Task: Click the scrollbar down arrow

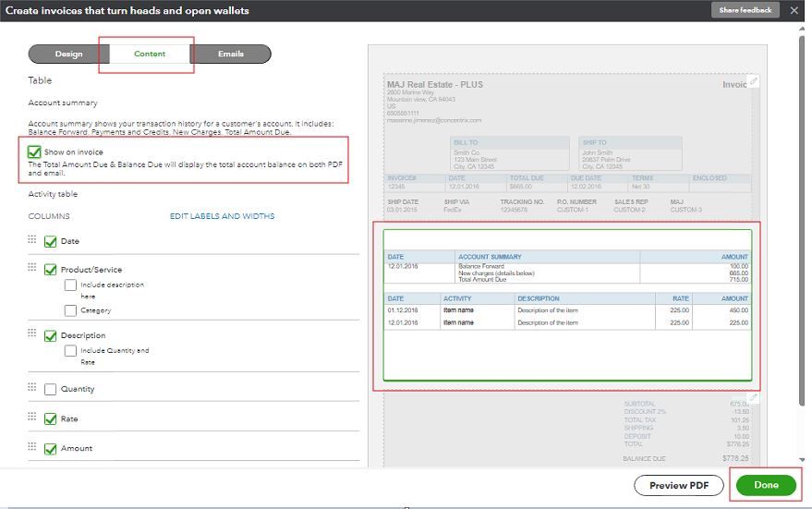Action: coord(802,460)
